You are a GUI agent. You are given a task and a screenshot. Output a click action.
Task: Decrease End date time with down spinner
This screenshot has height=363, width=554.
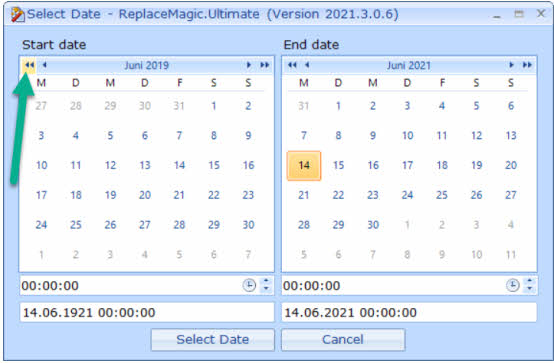coord(529,289)
